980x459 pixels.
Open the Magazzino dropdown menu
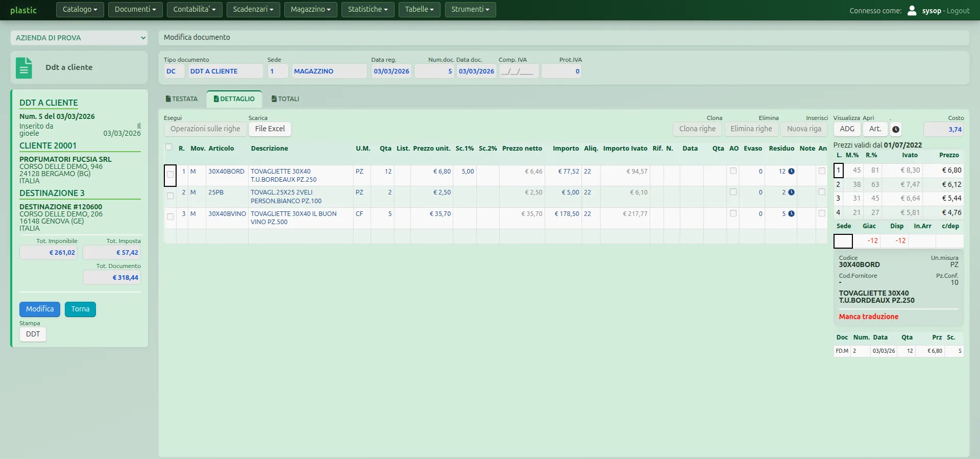click(x=311, y=9)
